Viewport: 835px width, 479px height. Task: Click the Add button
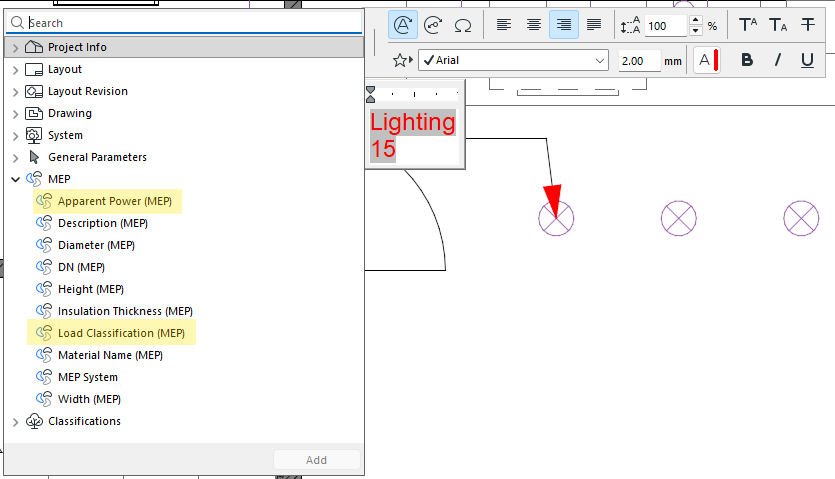point(317,460)
